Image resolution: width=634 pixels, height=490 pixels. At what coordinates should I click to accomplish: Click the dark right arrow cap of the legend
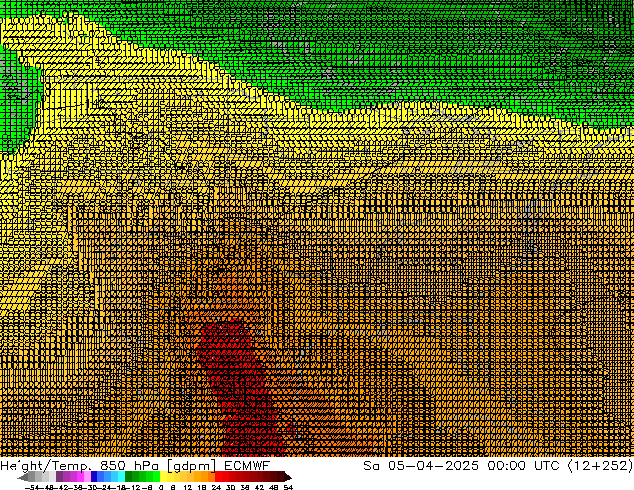tap(288, 477)
